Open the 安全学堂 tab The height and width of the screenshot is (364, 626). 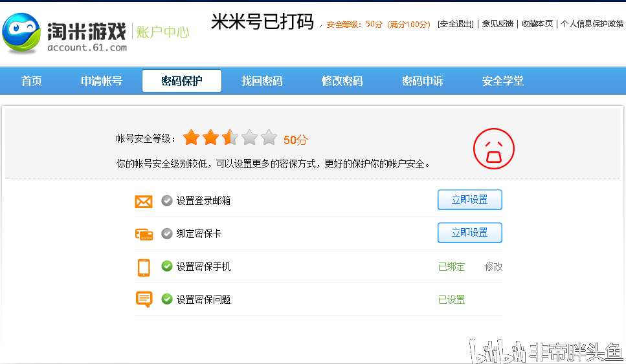503,81
